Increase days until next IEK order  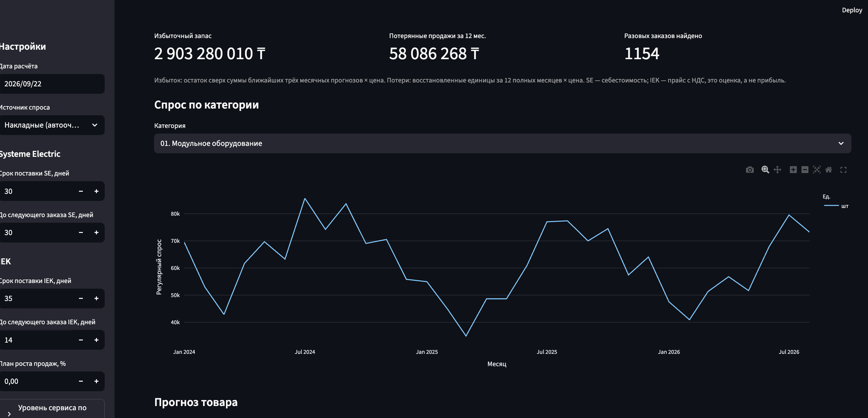click(x=96, y=340)
